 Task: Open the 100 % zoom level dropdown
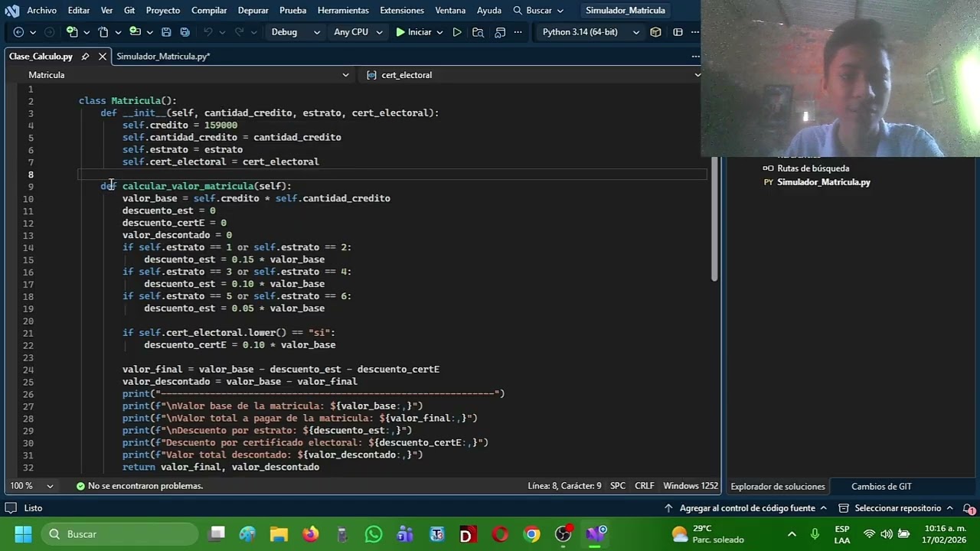point(31,486)
